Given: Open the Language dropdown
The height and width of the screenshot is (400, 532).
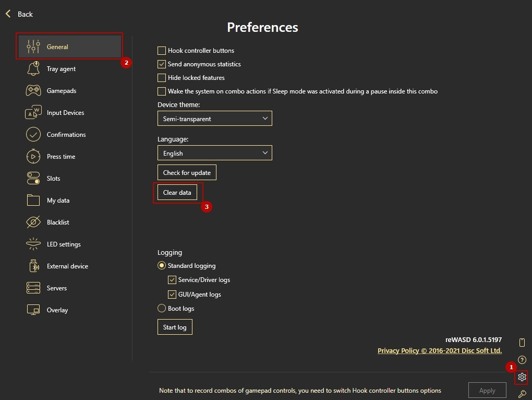Looking at the screenshot, I should point(214,153).
